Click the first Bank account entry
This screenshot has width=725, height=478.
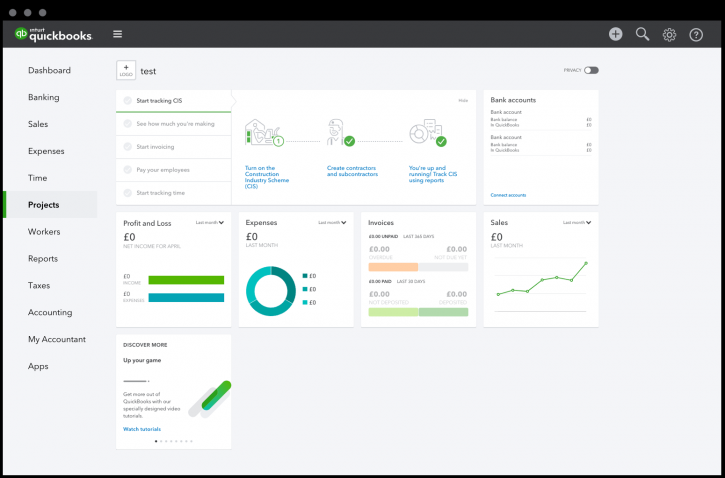coord(541,118)
